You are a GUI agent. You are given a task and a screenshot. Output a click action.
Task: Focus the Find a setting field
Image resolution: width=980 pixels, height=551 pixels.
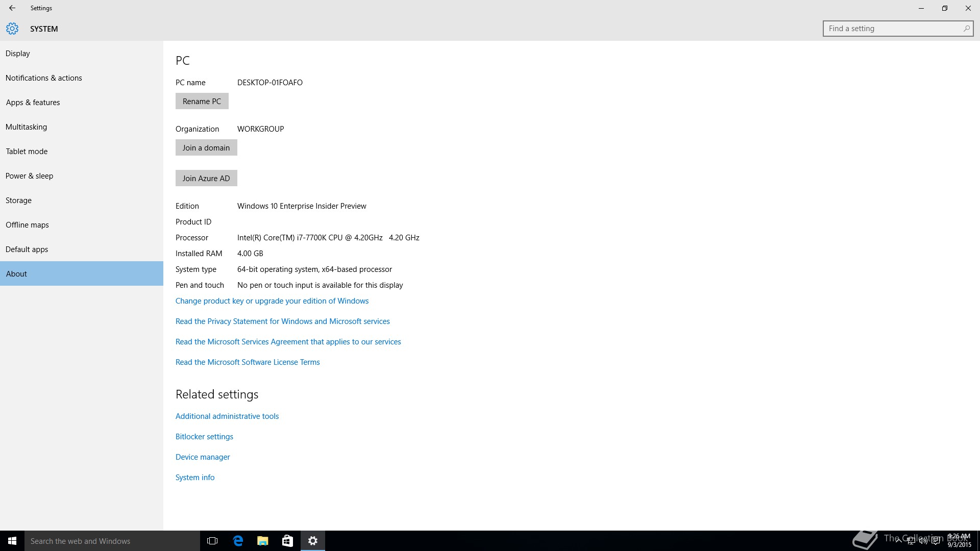coord(893,29)
